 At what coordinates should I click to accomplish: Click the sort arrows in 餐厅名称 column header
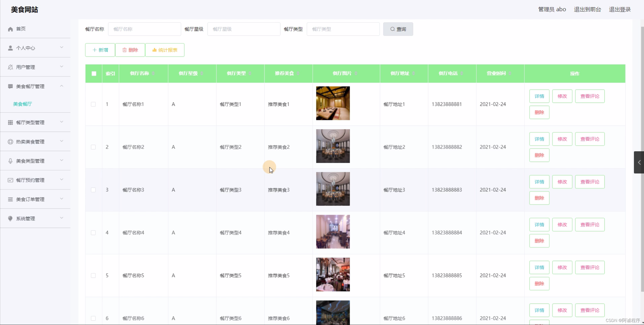pos(153,73)
